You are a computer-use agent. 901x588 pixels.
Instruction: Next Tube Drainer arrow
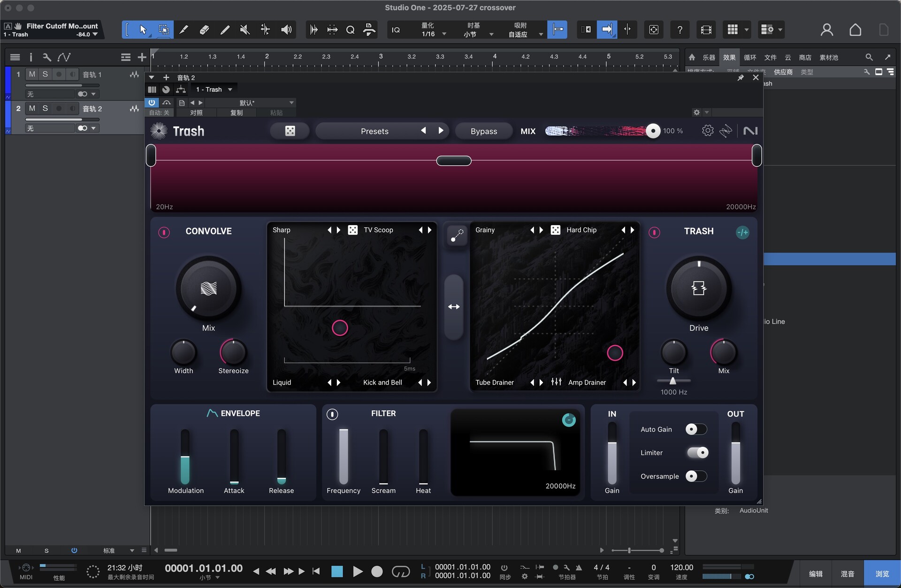[x=541, y=382]
